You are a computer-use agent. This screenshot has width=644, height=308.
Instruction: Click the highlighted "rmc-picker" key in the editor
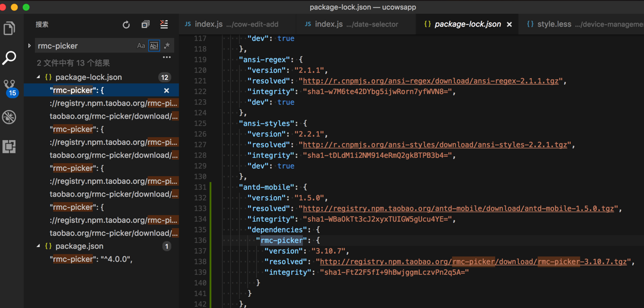click(x=282, y=241)
